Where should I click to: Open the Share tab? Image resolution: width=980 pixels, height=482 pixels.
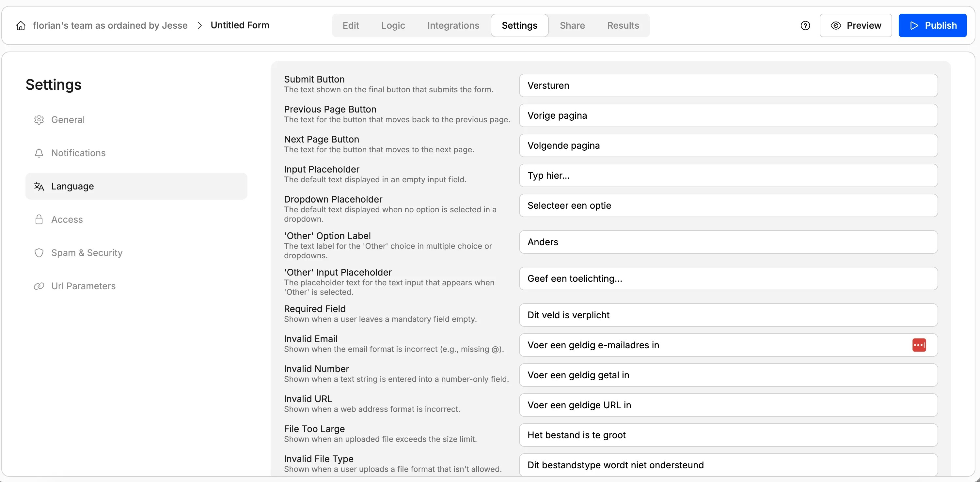(x=572, y=25)
